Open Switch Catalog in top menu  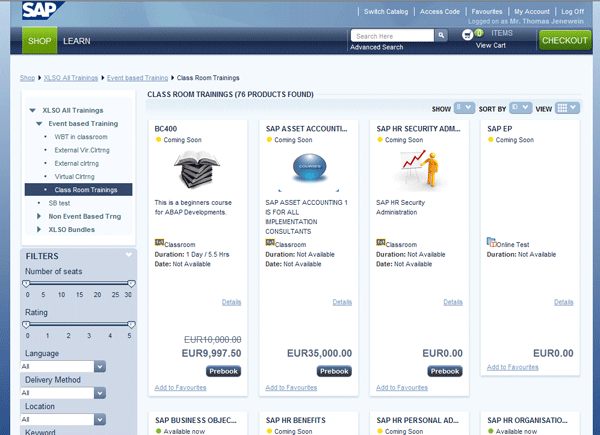(386, 11)
